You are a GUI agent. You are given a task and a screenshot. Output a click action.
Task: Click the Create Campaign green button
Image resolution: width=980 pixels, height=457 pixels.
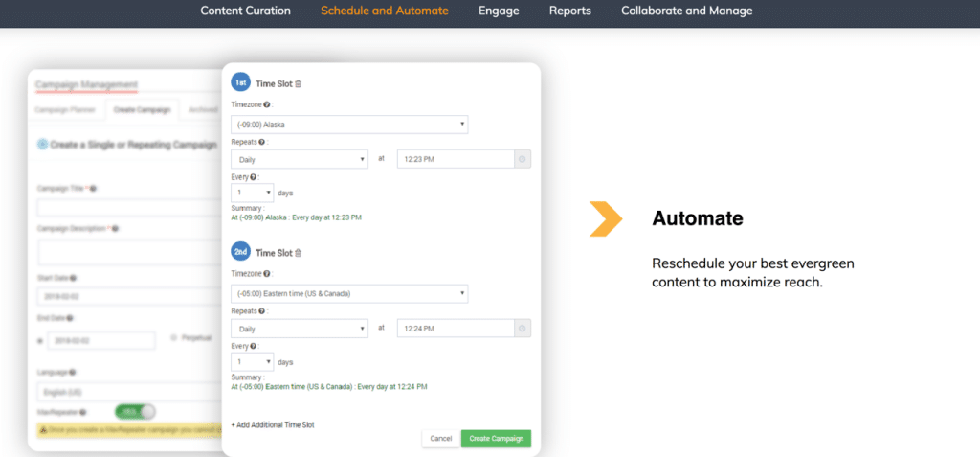coord(495,439)
